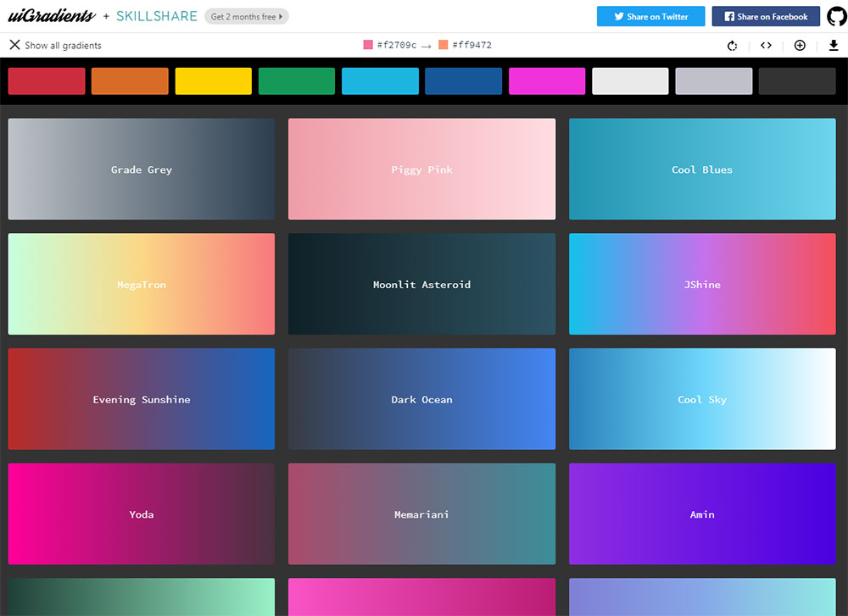The width and height of the screenshot is (848, 616).
Task: Select the Cool Blues gradient
Action: [702, 169]
